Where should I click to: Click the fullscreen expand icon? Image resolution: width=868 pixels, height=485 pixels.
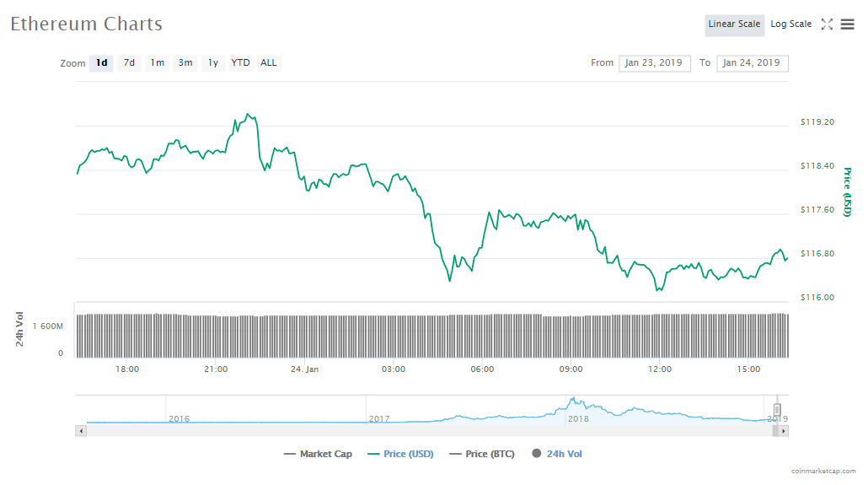click(x=827, y=24)
